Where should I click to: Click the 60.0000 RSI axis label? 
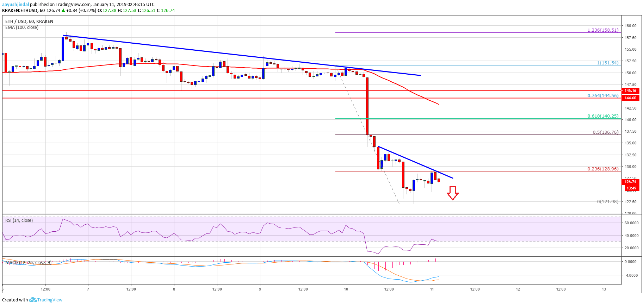click(x=631, y=223)
